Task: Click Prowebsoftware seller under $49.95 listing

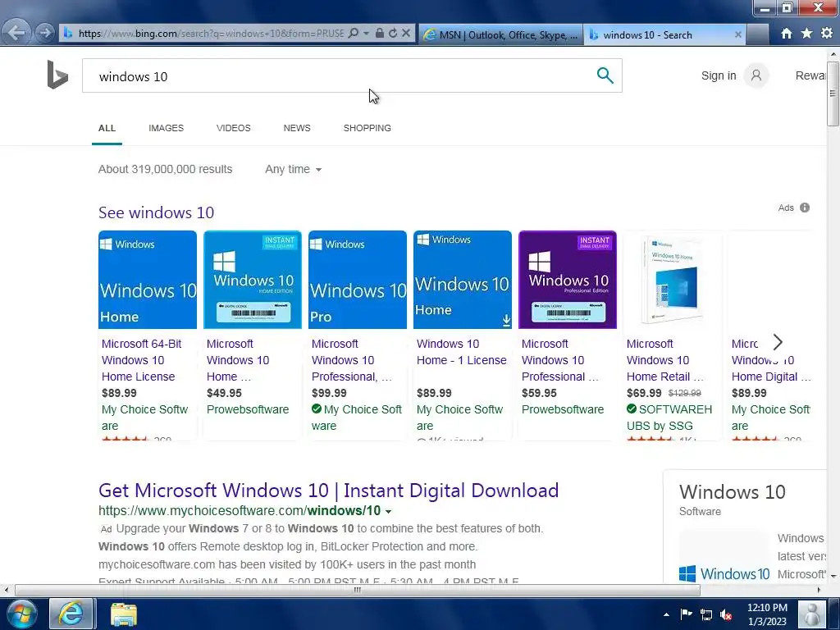Action: [248, 409]
